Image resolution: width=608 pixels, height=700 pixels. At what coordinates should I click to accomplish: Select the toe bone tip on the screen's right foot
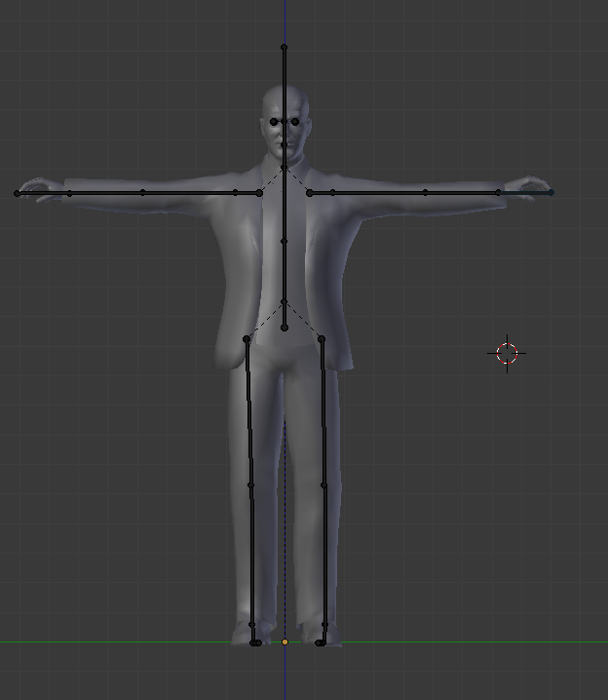(318, 642)
